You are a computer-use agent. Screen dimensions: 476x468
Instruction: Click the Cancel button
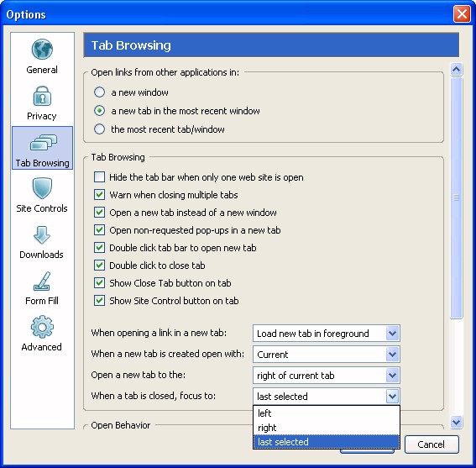point(432,444)
